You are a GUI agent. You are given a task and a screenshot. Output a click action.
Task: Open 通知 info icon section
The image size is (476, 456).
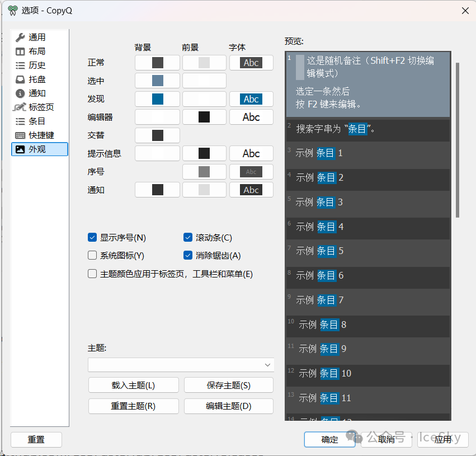pos(20,93)
